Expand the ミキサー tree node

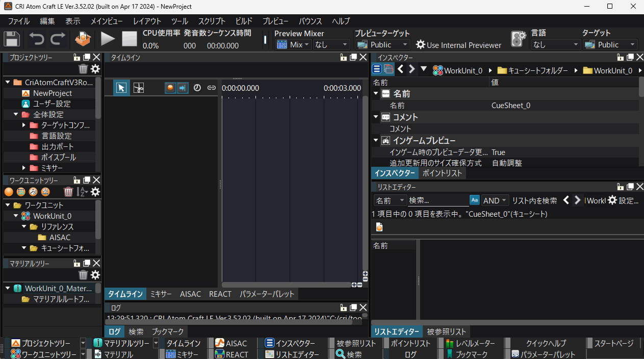[x=24, y=168]
